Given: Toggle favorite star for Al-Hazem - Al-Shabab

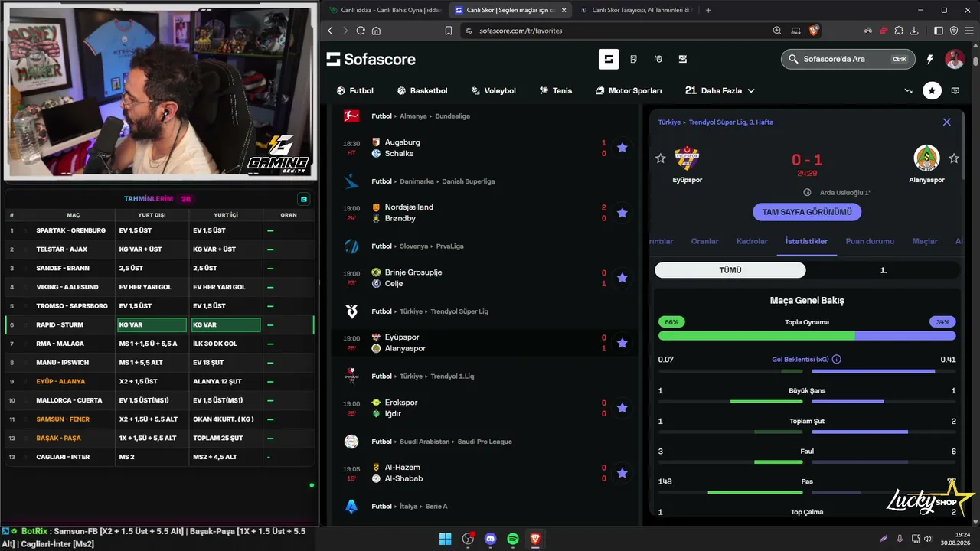Looking at the screenshot, I should (x=622, y=473).
